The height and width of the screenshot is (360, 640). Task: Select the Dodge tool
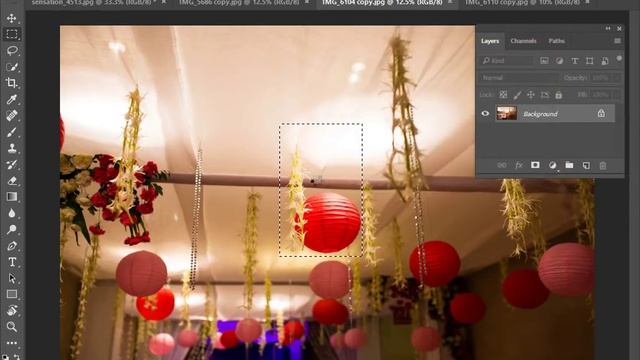pos(11,229)
